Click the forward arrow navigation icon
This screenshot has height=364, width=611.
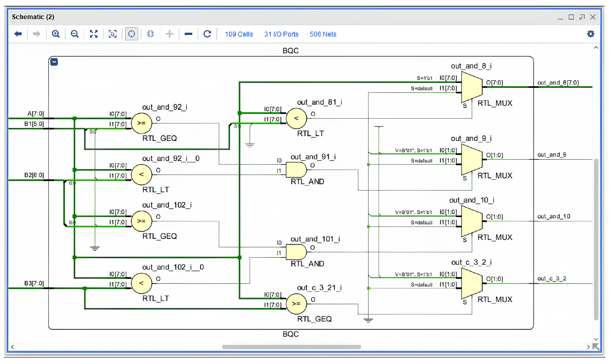[x=36, y=34]
